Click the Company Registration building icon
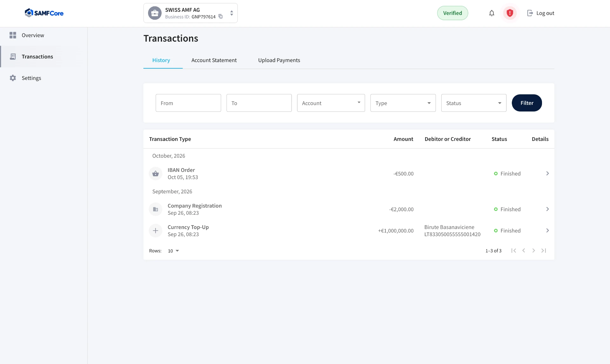 tap(156, 209)
